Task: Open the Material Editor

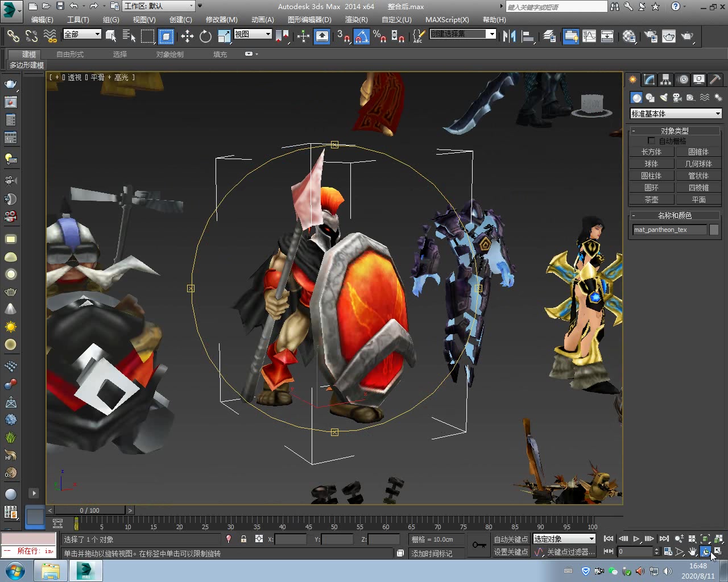Action: coord(629,36)
